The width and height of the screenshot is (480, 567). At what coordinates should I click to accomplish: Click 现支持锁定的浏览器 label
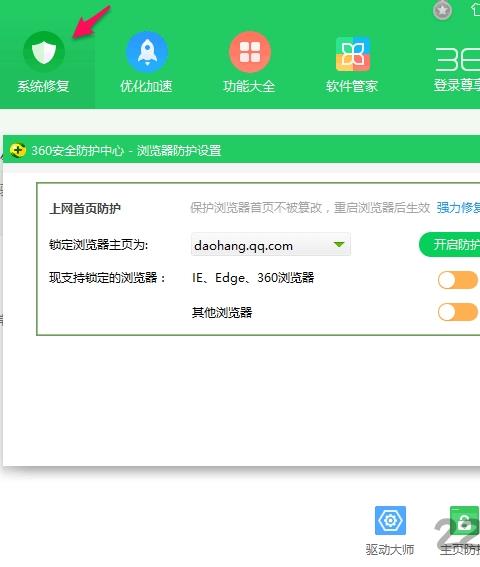[107, 278]
